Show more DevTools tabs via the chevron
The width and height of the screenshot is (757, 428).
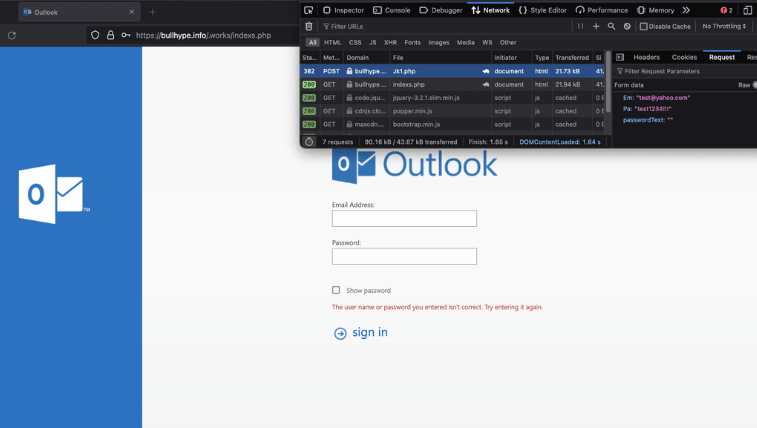(686, 10)
